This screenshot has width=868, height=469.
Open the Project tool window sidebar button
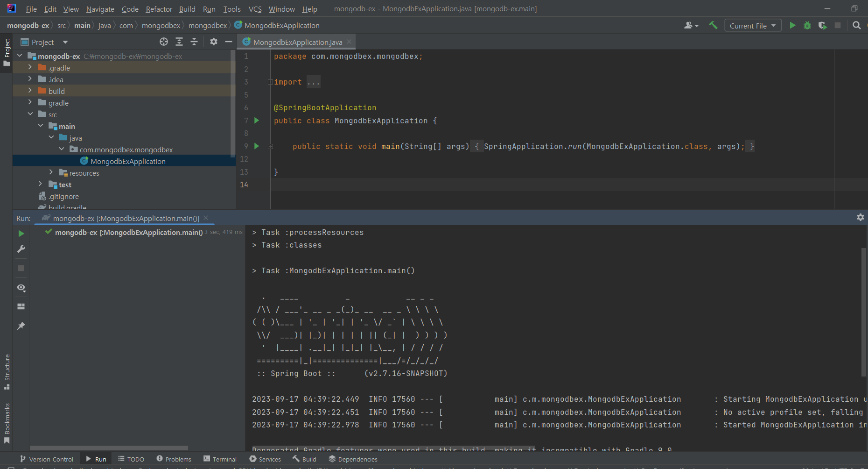tap(7, 52)
